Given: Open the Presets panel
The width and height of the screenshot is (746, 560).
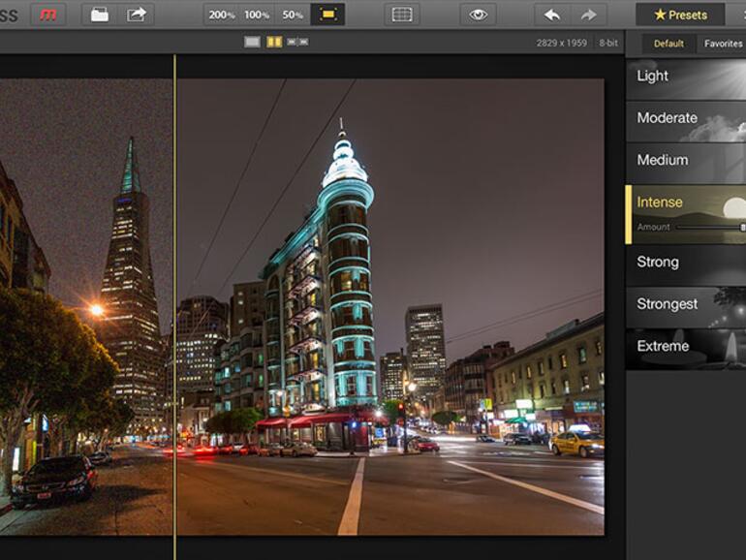Looking at the screenshot, I should [680, 15].
